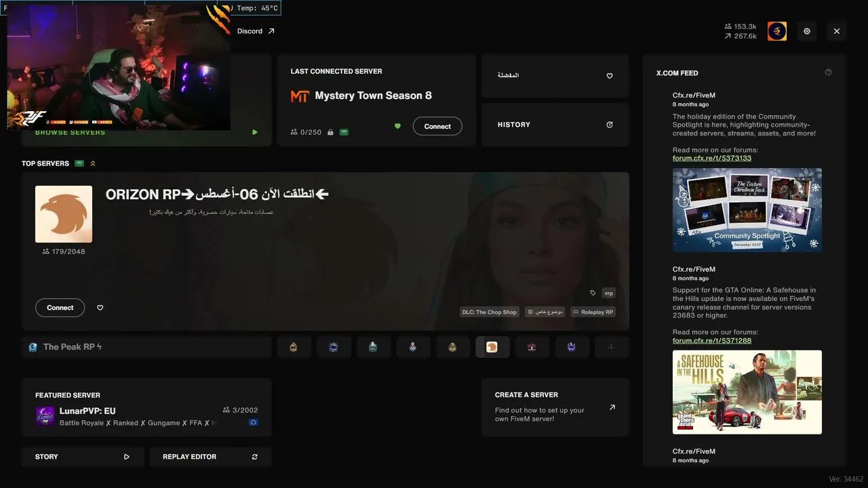Image resolution: width=868 pixels, height=488 pixels.
Task: Open the LunarPVP: EU featured server
Action: coord(146,407)
